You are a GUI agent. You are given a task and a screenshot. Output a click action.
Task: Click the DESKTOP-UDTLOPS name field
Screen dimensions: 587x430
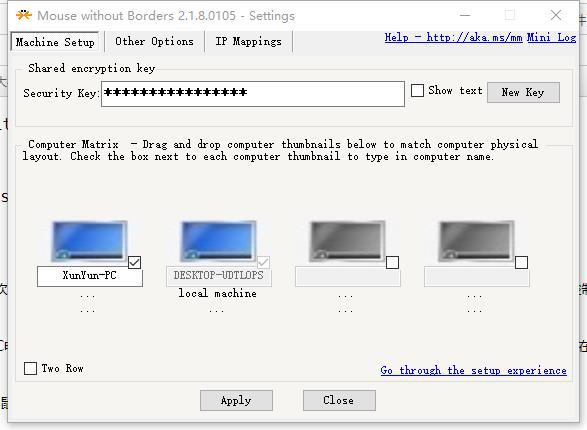click(219, 276)
